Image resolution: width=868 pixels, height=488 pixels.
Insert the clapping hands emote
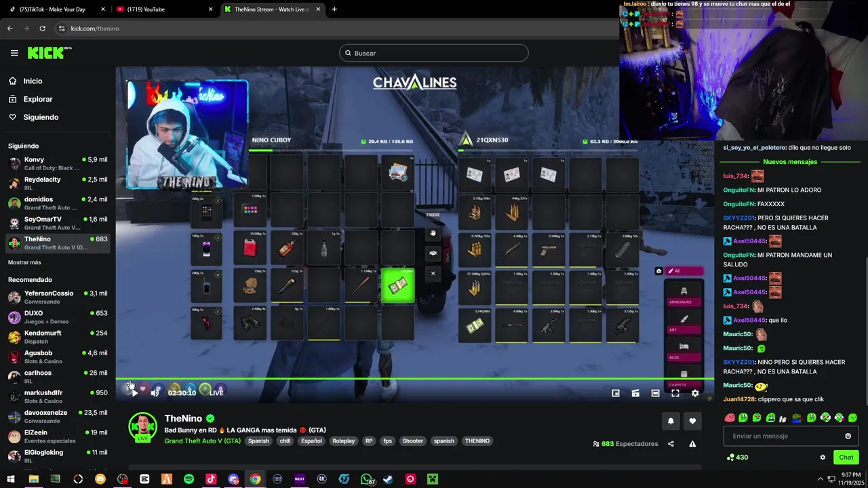(x=784, y=418)
